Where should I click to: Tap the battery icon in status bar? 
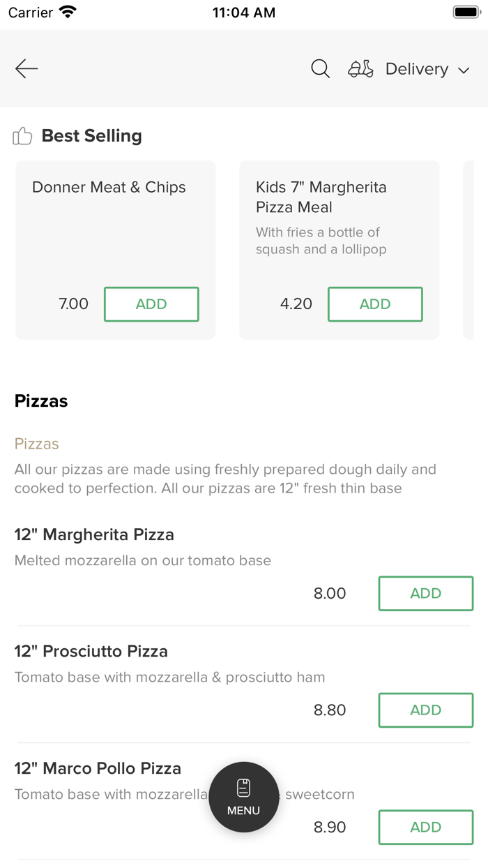pos(465,12)
